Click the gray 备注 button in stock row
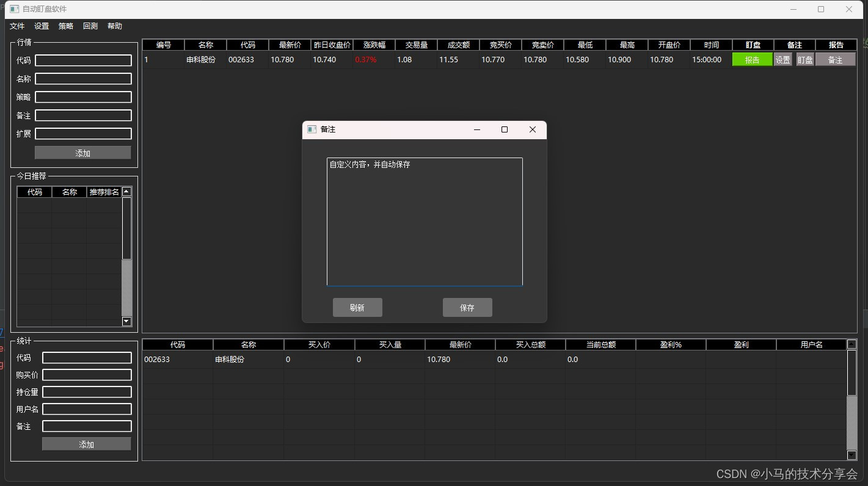Image resolution: width=868 pixels, height=486 pixels. [835, 60]
